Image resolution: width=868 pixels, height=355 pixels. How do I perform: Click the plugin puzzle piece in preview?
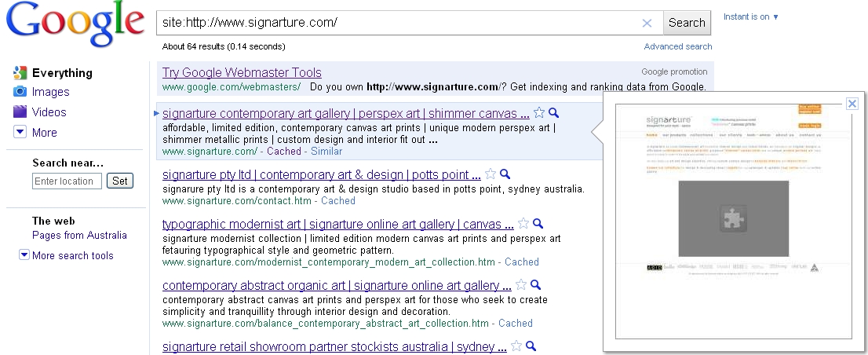pyautogui.click(x=734, y=218)
